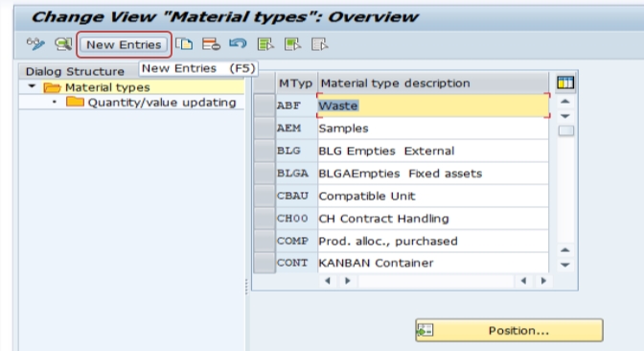Open the table settings configuration icon
Screen dimensions: 644x351
click(565, 82)
